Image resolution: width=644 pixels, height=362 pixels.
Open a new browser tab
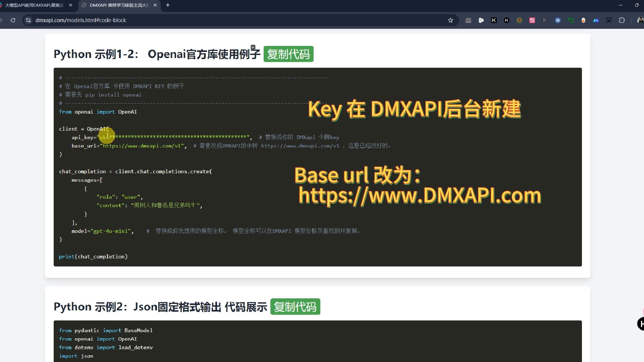[168, 5]
